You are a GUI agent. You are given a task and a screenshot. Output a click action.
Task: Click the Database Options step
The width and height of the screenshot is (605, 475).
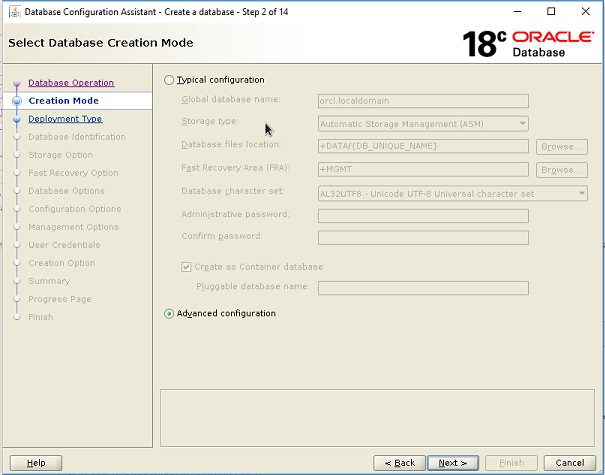click(x=66, y=191)
